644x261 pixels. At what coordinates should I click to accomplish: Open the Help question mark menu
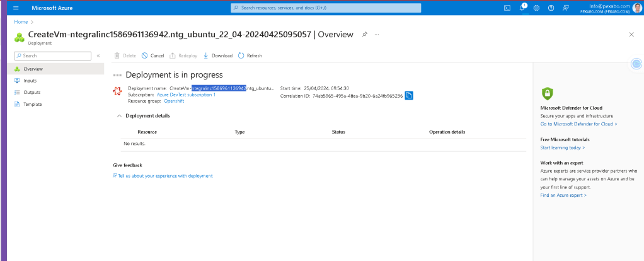(551, 8)
